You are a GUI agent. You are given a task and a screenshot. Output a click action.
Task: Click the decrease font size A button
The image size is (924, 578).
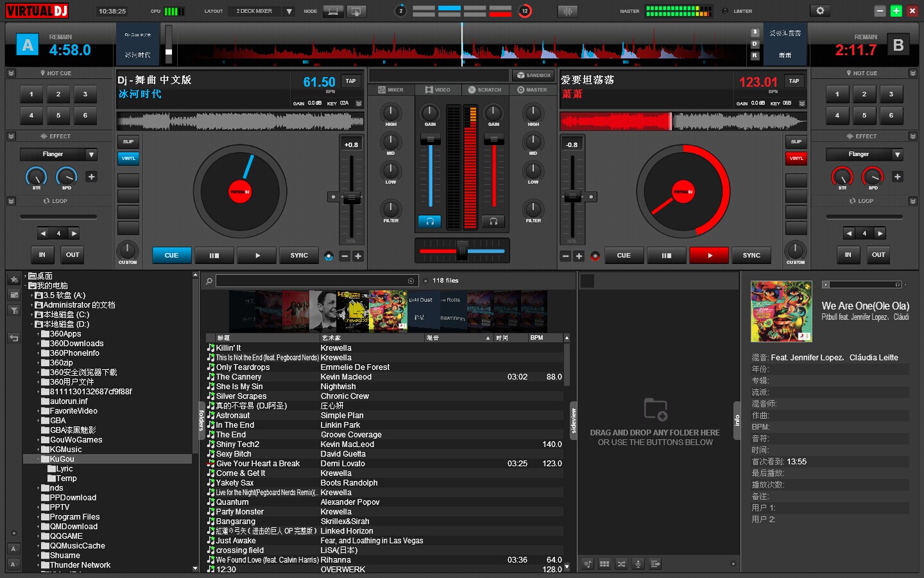tap(13, 565)
